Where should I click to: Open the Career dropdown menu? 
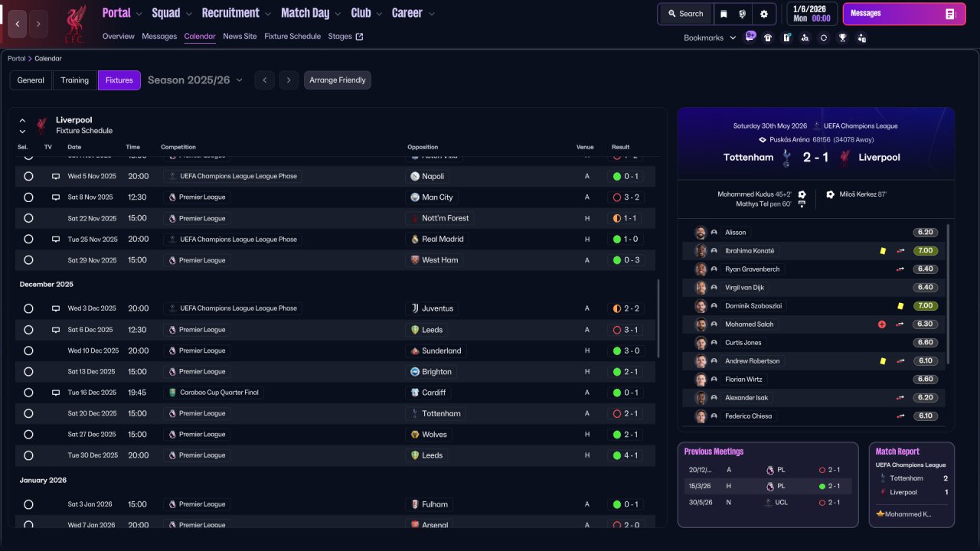413,13
